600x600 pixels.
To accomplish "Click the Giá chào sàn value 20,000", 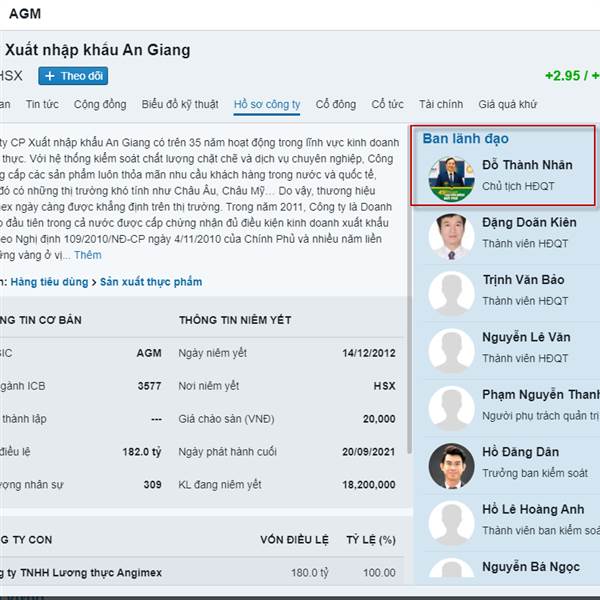I will (x=379, y=419).
